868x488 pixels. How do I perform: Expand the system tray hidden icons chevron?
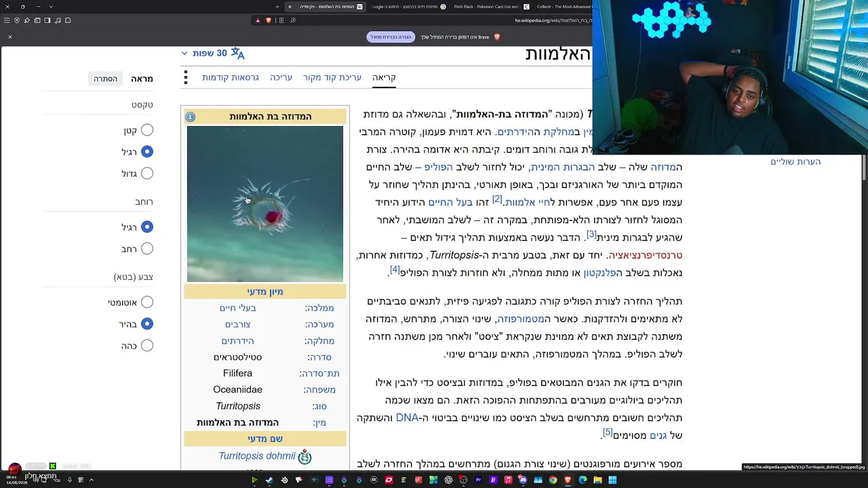point(91,480)
